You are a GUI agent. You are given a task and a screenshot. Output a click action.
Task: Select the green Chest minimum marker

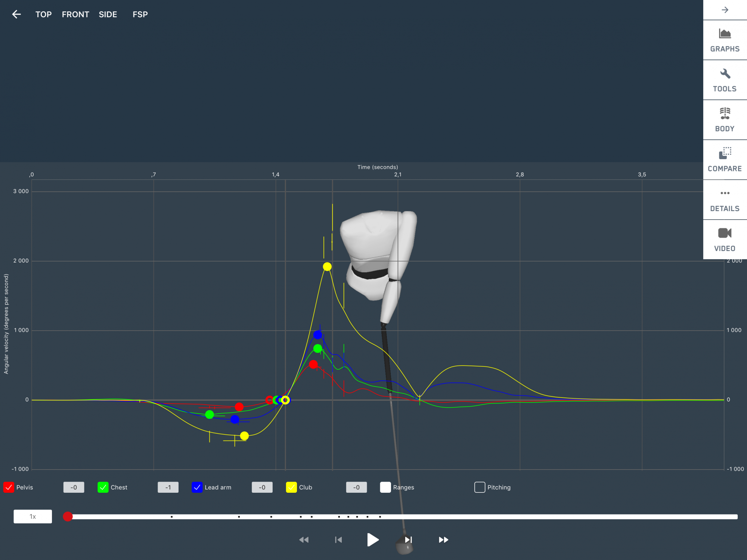pos(210,415)
